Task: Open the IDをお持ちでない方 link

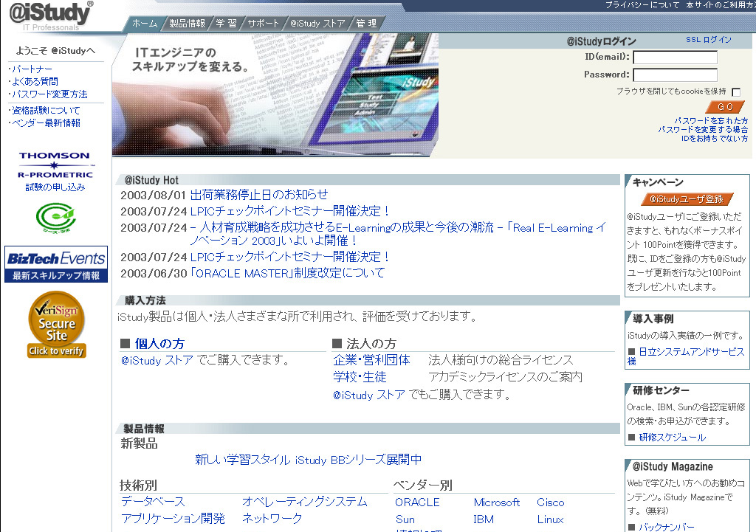Action: (x=715, y=138)
